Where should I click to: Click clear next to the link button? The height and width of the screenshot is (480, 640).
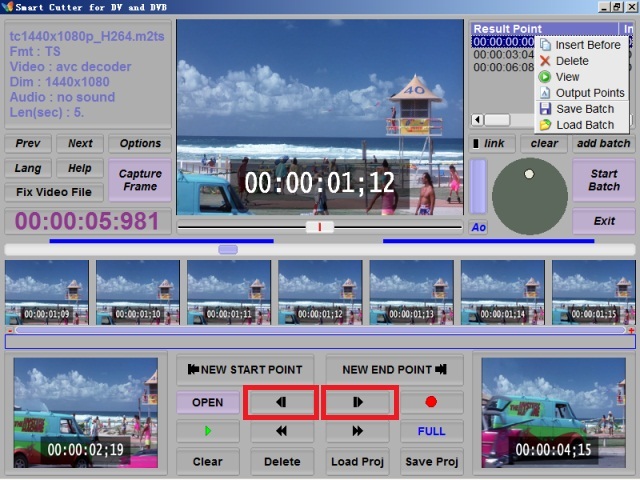tap(544, 143)
